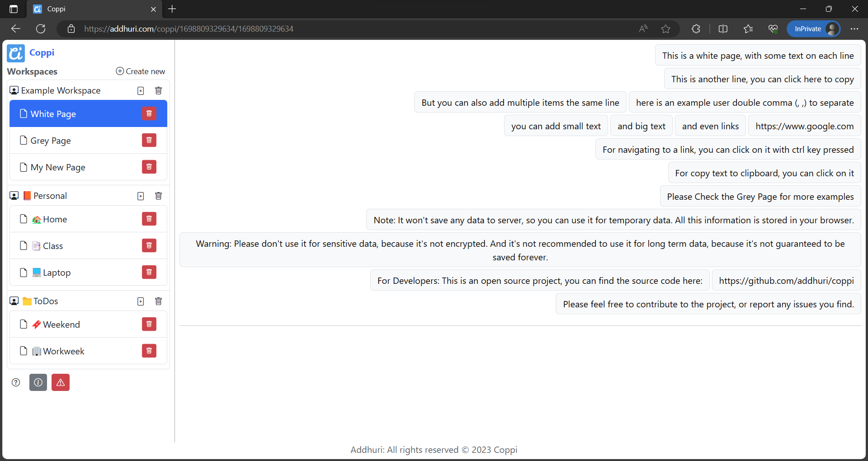Copy 'This is a white page' line

tap(758, 56)
